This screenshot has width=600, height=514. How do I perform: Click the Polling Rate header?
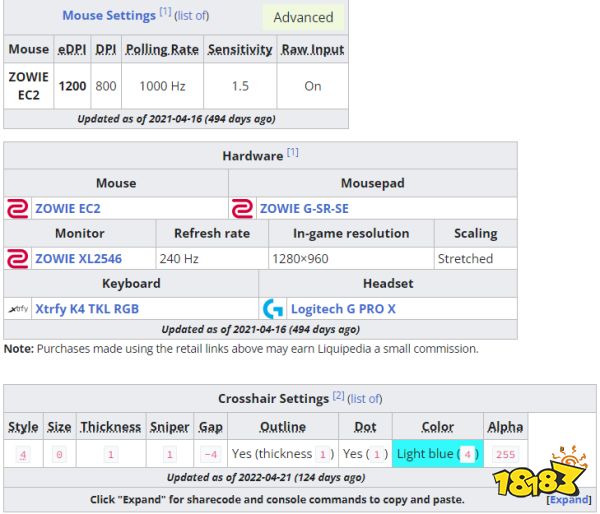click(162, 49)
